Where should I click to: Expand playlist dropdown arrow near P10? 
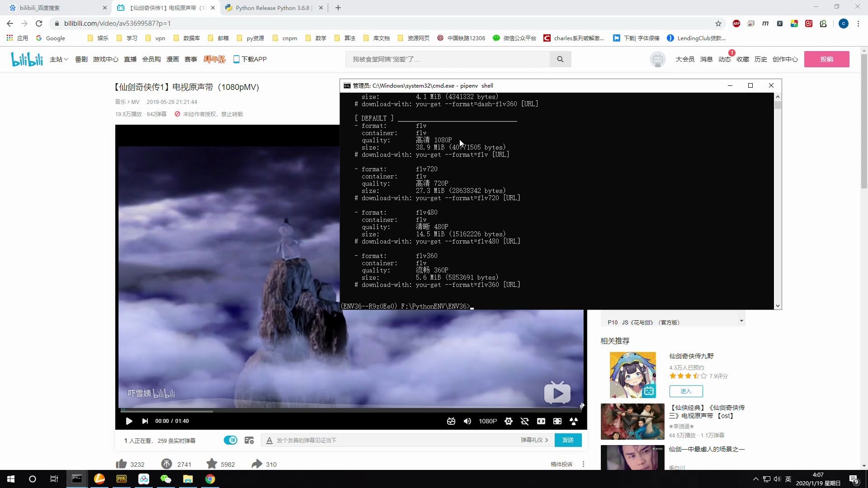pyautogui.click(x=741, y=321)
